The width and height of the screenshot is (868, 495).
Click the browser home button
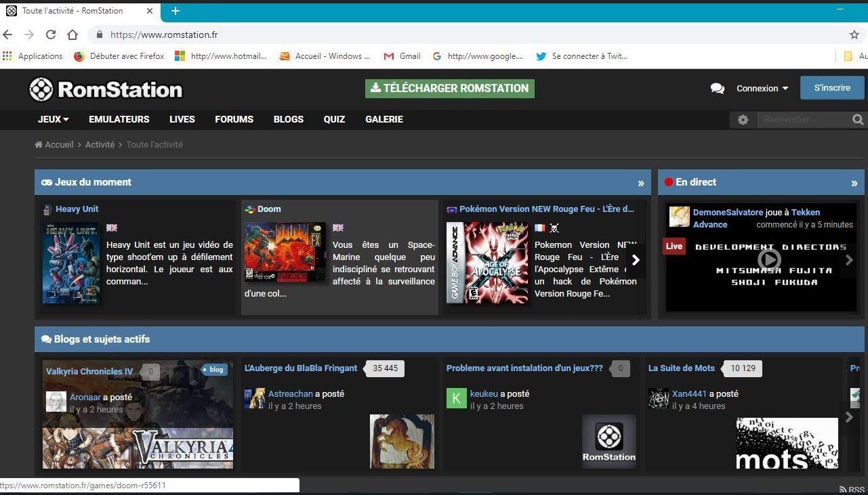coord(73,35)
